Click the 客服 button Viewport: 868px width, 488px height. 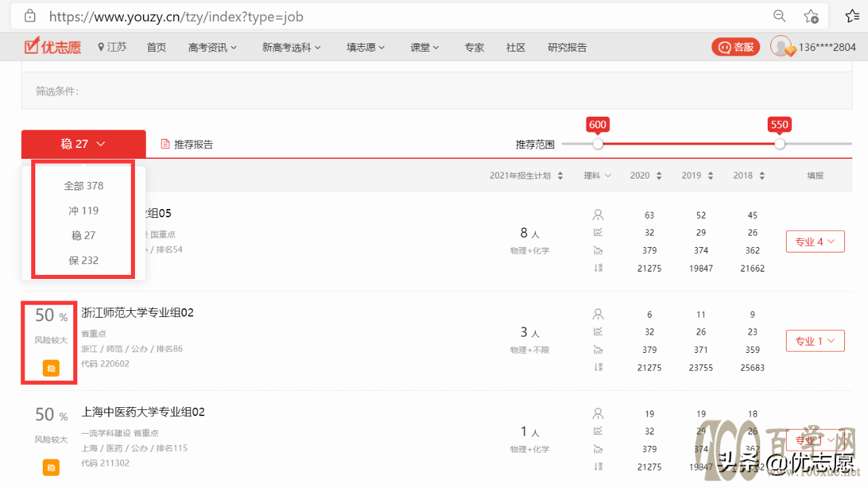point(735,47)
